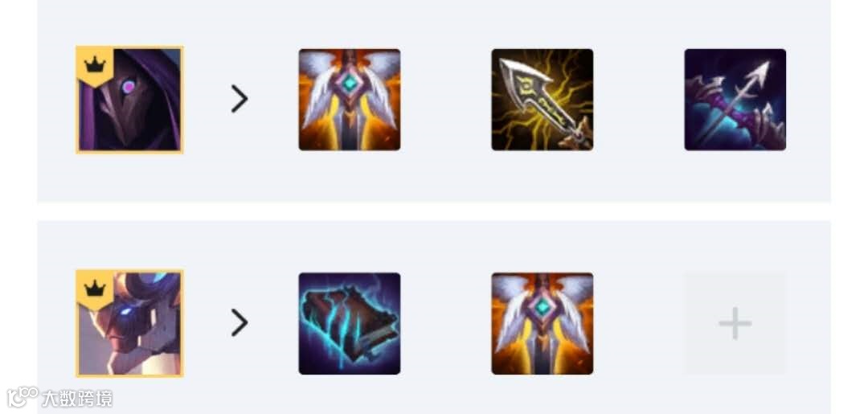Expand the chevron beside the armored champion
This screenshot has width=868, height=414.
[x=240, y=323]
